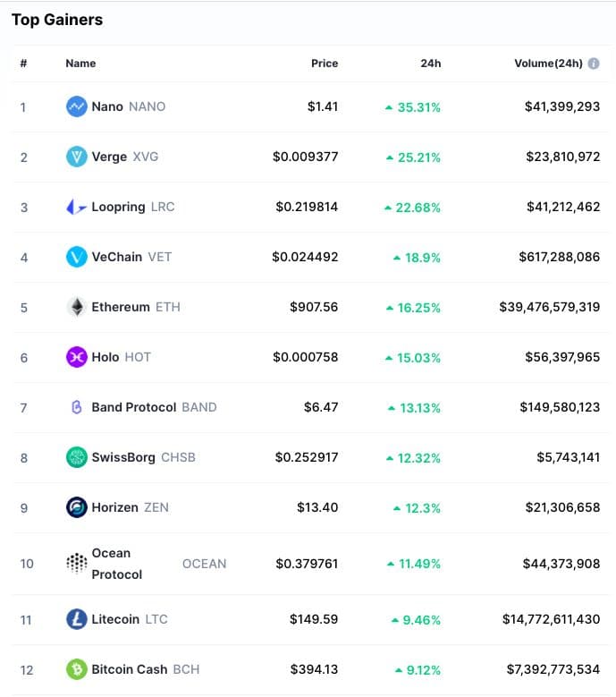Click the Ethereum diamond logo icon
Viewport: 616px width, 697px height.
tap(77, 307)
